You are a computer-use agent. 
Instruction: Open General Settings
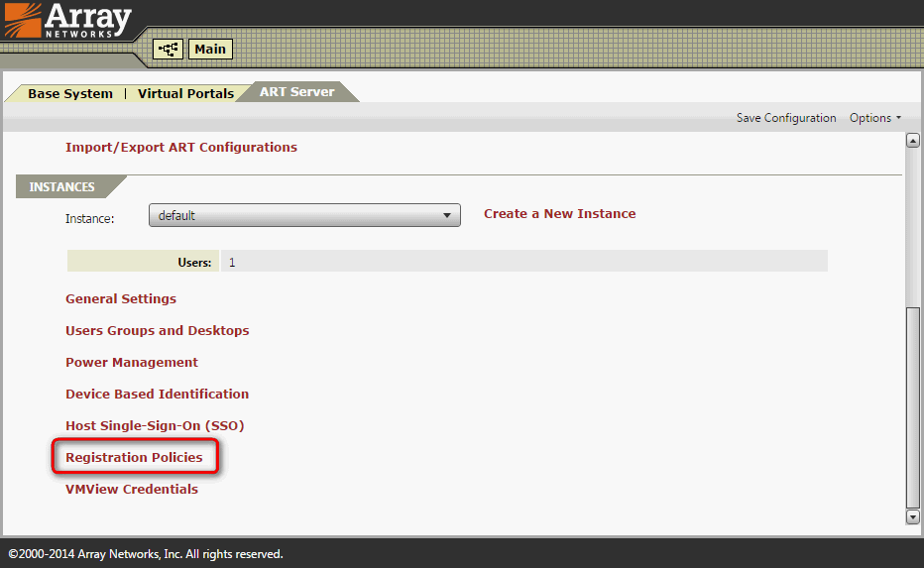point(121,298)
